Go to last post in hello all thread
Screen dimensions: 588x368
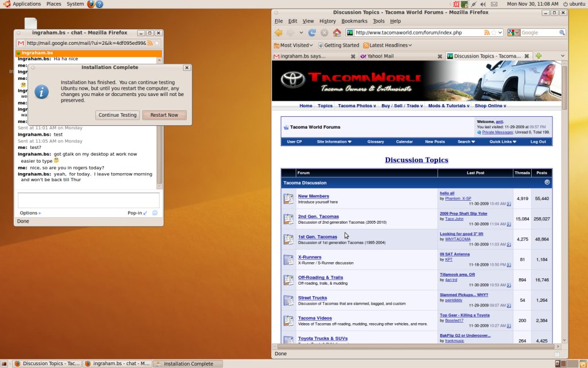pos(509,204)
